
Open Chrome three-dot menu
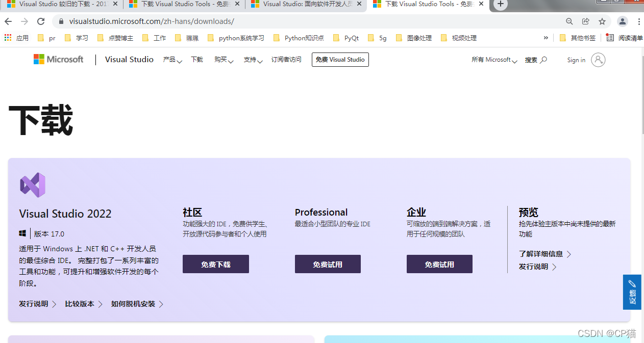coord(639,21)
